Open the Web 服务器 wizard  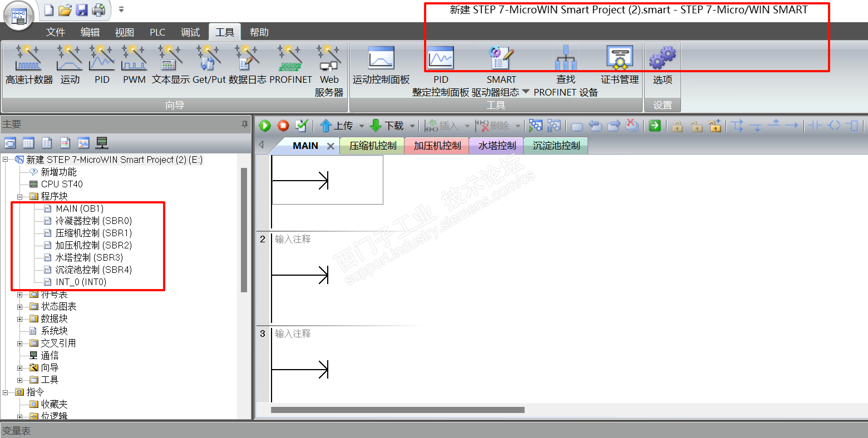[329, 71]
